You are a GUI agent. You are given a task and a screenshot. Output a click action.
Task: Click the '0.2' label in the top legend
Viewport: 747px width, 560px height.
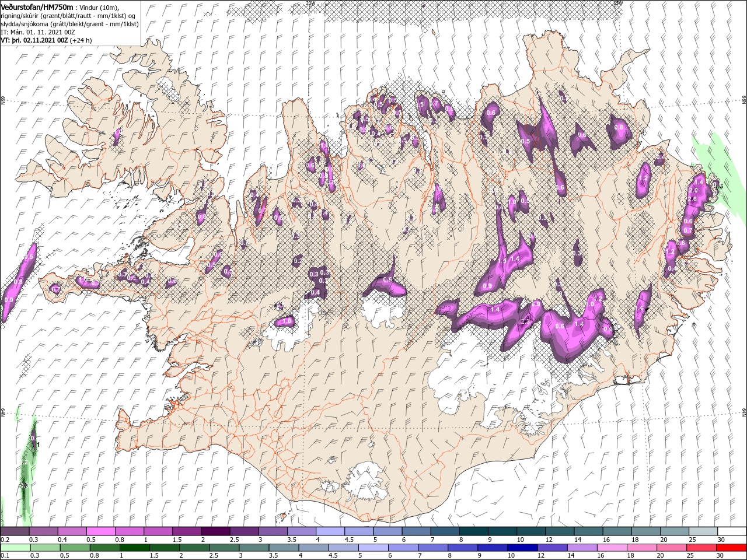[5, 540]
